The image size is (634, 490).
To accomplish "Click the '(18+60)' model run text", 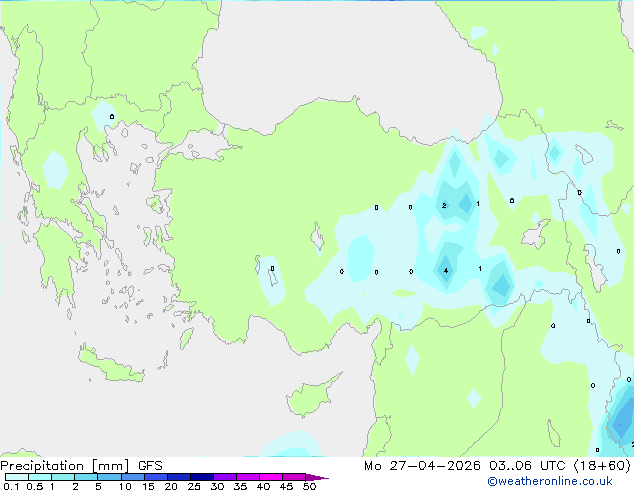I will pyautogui.click(x=602, y=466).
